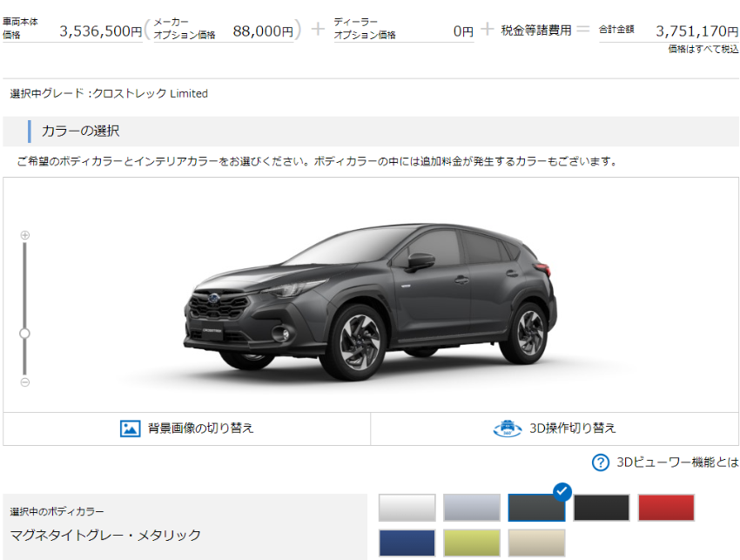The image size is (740, 560).
Task: Click the blue checkmark badge on selected swatch
Action: point(562,491)
